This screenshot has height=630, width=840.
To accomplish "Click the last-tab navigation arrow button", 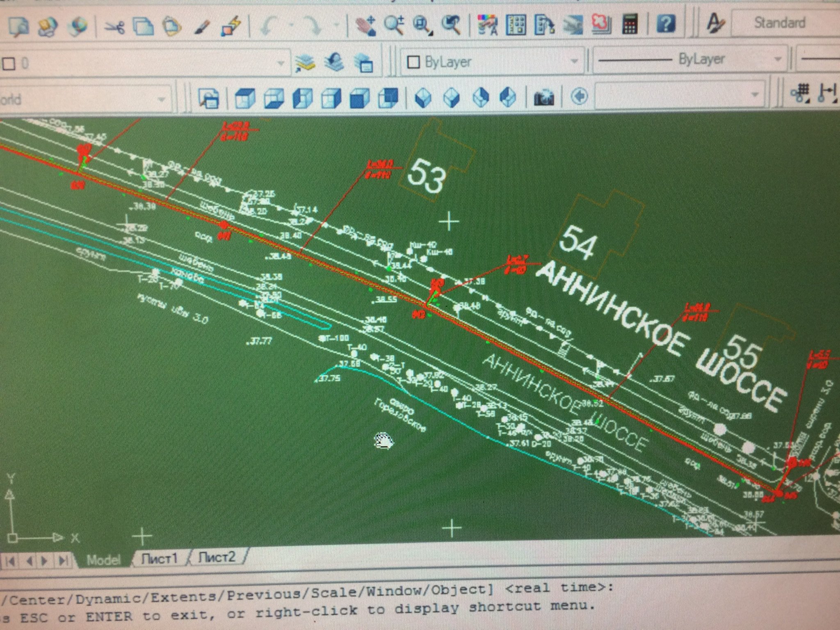I will [63, 561].
